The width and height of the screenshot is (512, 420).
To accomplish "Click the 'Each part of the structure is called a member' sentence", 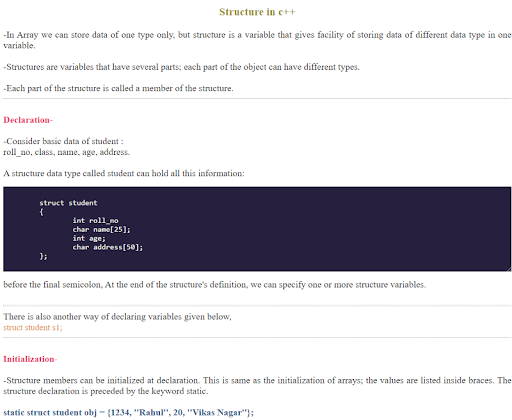I will [x=118, y=88].
